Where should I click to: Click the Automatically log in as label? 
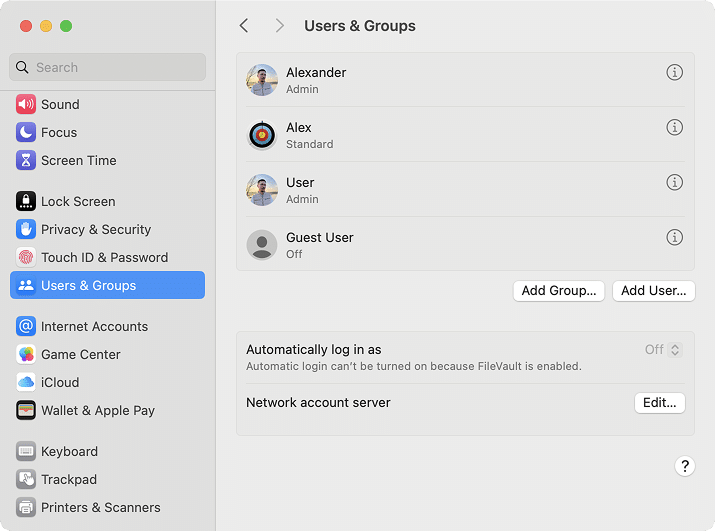[314, 349]
